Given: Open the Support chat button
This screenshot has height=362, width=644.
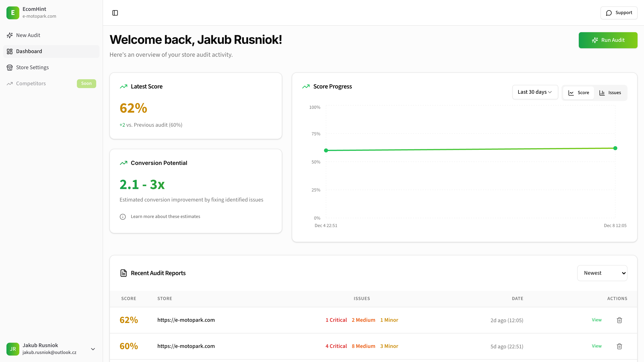Looking at the screenshot, I should 619,13.
